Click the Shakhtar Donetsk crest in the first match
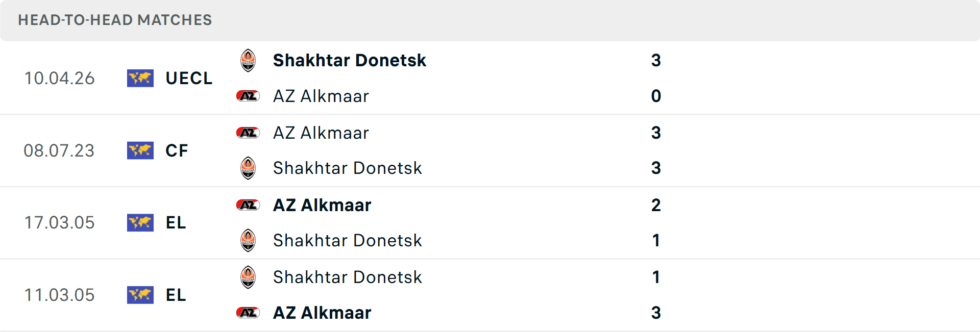Image resolution: width=980 pixels, height=332 pixels. coord(248,60)
